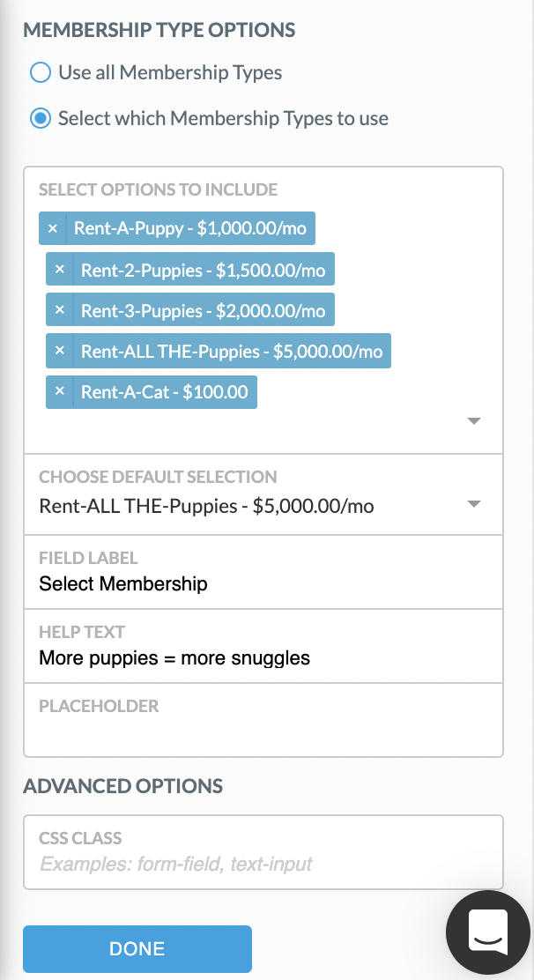The image size is (534, 980).
Task: Click the Rent-2-Puppies - $1,500.00/mo tag label
Action: (x=203, y=270)
